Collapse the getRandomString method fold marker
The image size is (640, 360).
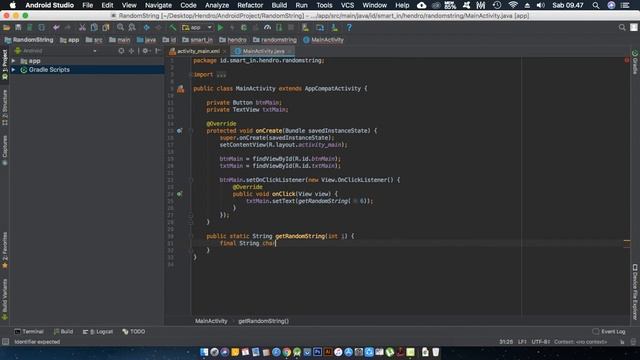point(191,236)
